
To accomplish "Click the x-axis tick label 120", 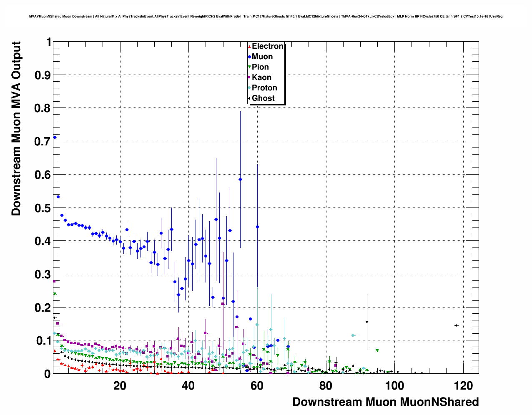I will pos(463,386).
